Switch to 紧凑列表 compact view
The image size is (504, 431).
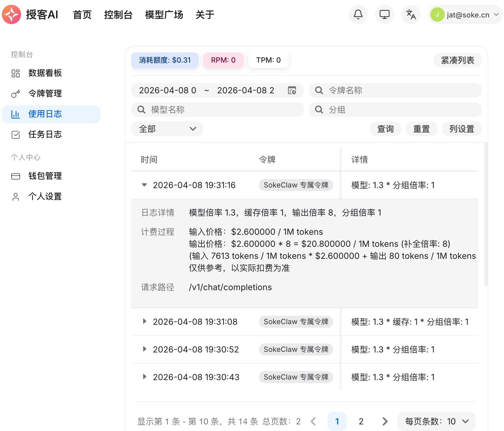pos(457,60)
